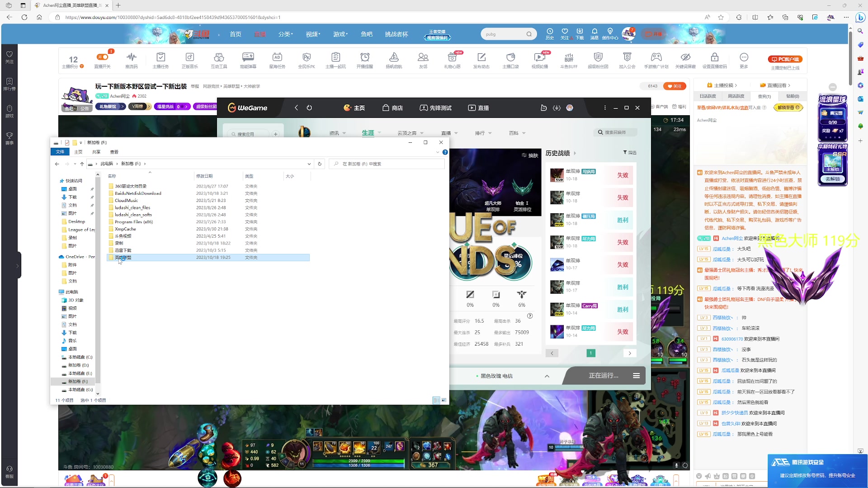Open 首页 home in Douyu navigation
868x488 pixels.
tap(236, 34)
